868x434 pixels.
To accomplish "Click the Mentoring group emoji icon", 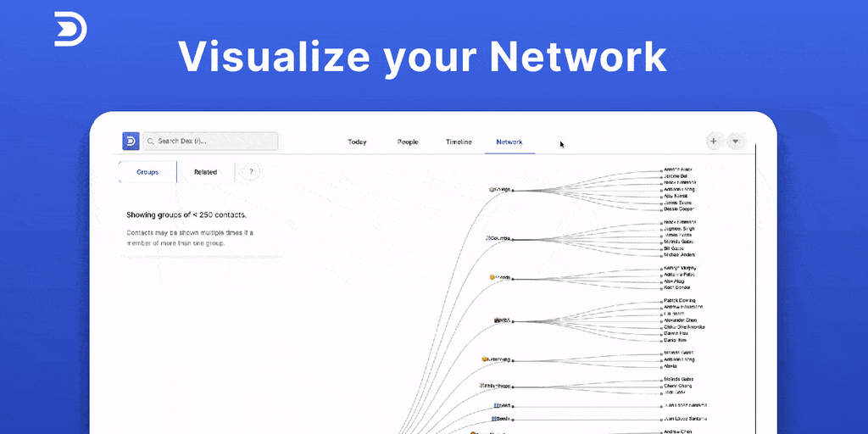I will (484, 359).
